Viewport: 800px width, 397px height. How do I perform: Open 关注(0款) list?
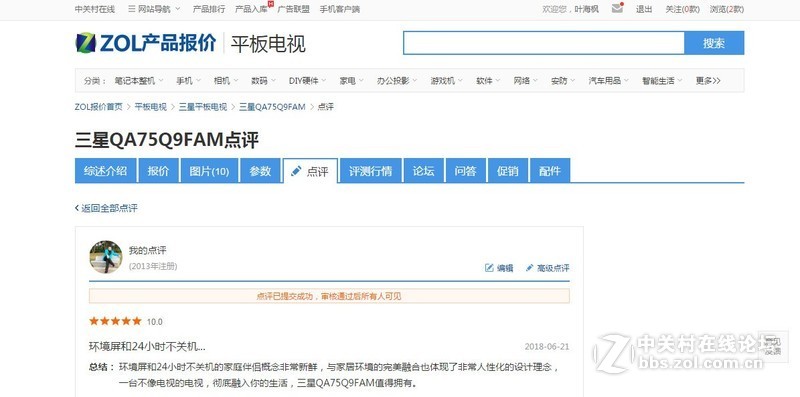click(682, 9)
